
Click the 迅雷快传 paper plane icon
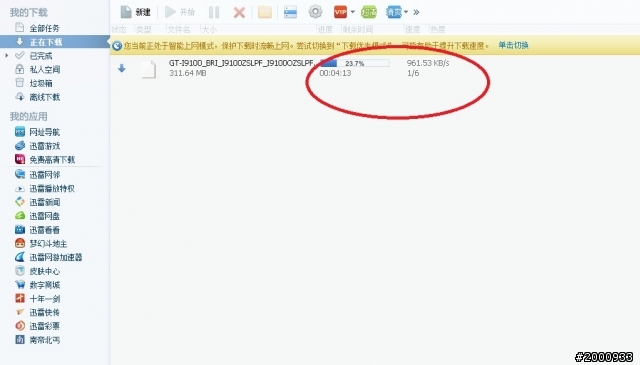(20, 312)
